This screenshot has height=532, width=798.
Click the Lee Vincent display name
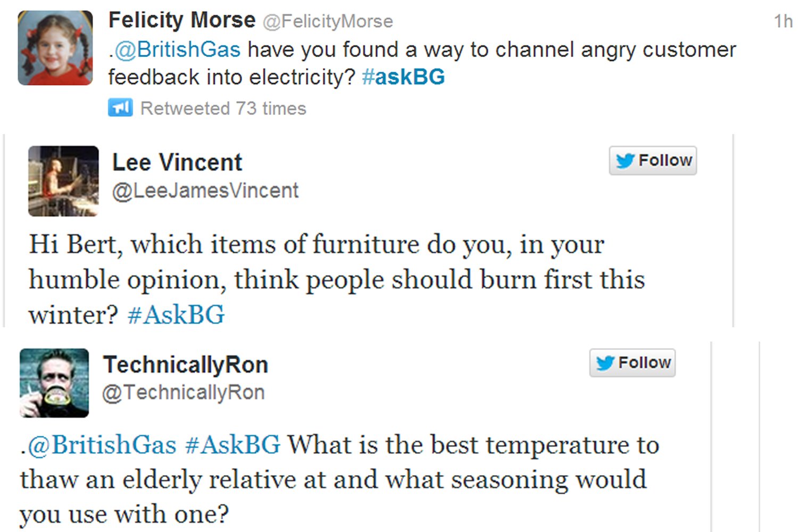(x=177, y=162)
